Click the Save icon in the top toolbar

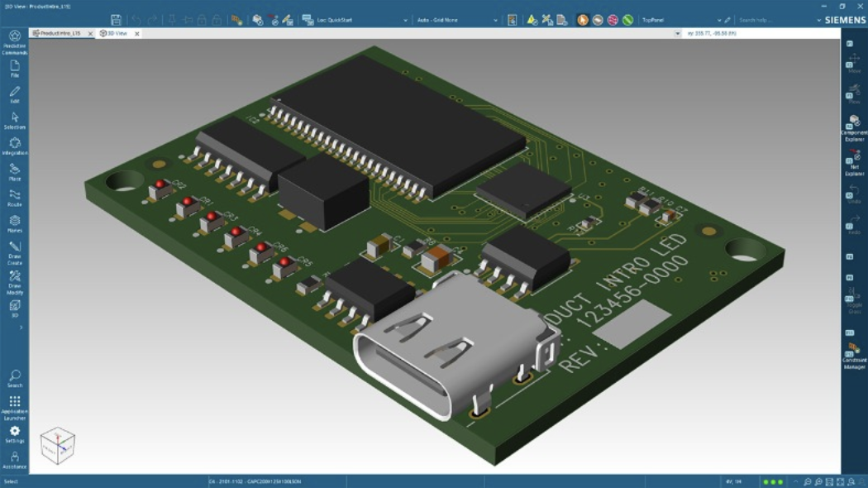point(116,20)
